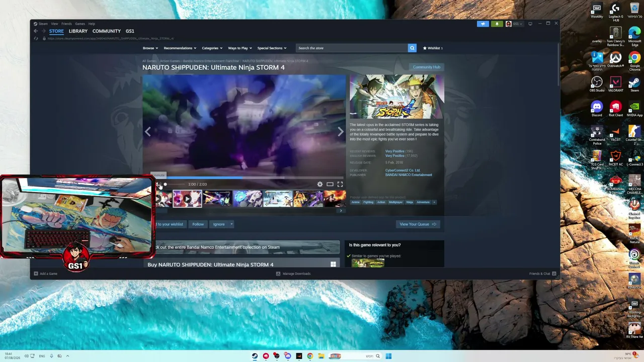Screen dimensions: 644x362
Task: Switch to the LIBRARY tab
Action: coord(78,31)
